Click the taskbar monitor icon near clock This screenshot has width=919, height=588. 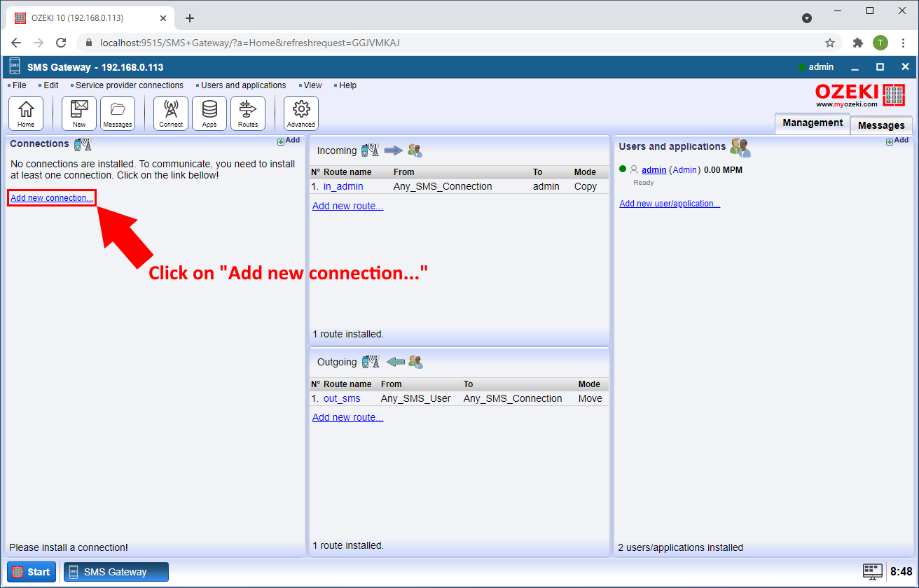[873, 571]
